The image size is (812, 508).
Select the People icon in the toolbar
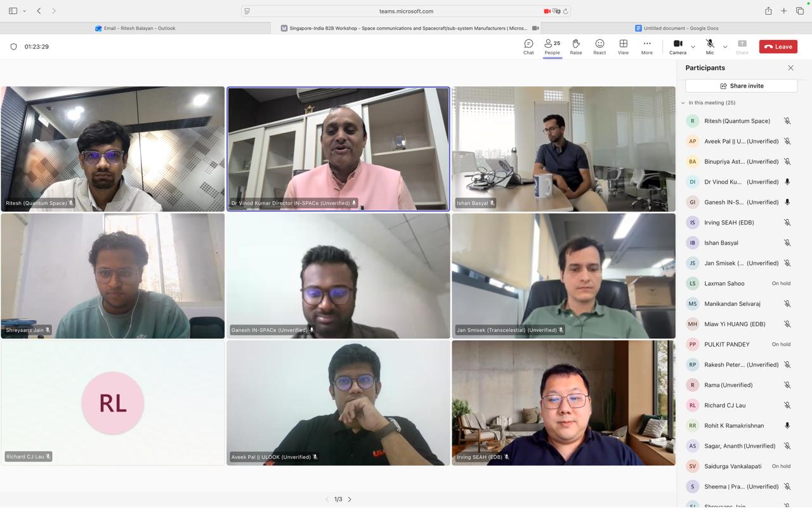coord(551,46)
